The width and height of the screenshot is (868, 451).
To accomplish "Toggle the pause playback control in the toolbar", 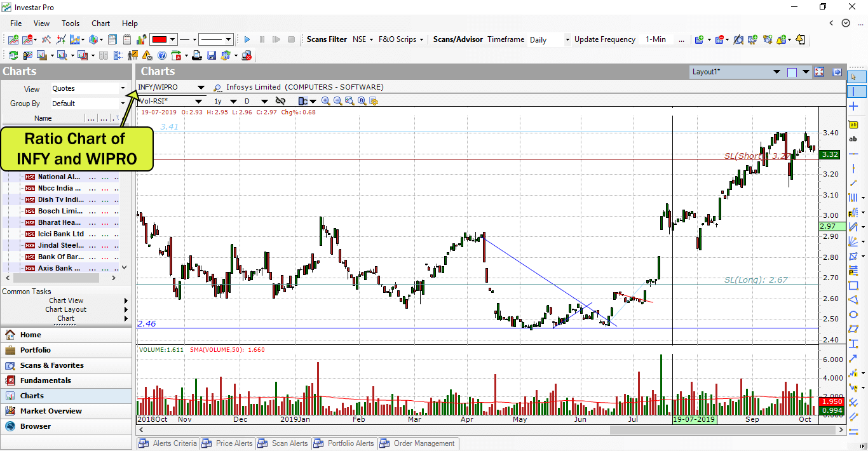I will pyautogui.click(x=262, y=39).
